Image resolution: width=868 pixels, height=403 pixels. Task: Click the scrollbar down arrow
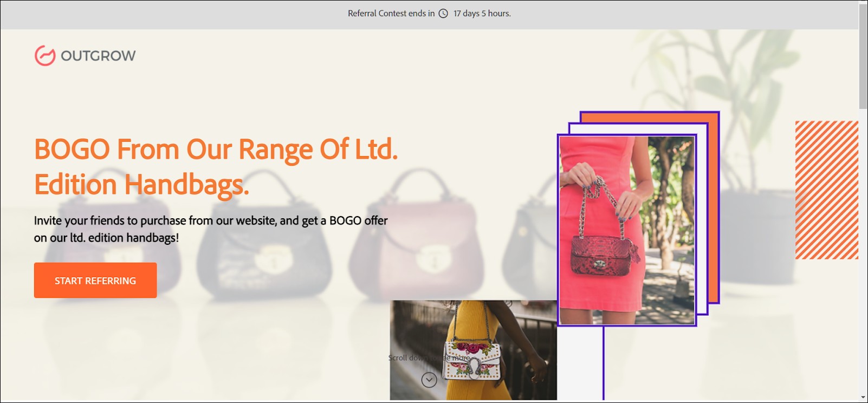[863, 398]
